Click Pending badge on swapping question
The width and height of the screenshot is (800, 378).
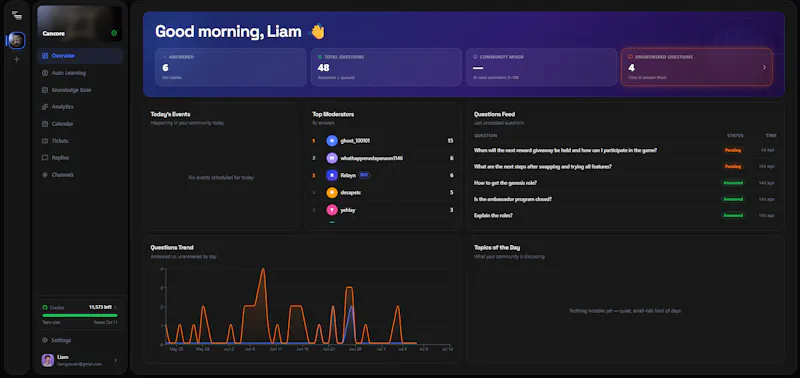(x=733, y=167)
